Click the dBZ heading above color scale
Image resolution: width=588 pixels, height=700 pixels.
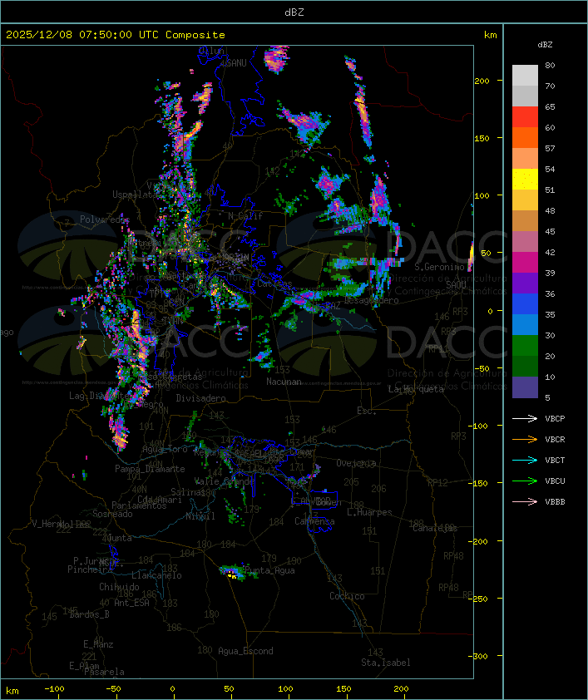click(545, 45)
